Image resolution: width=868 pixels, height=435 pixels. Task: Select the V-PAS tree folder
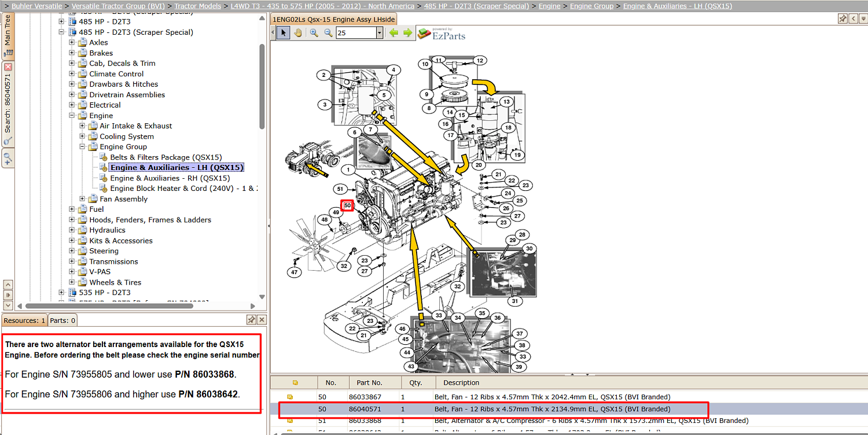click(x=100, y=272)
